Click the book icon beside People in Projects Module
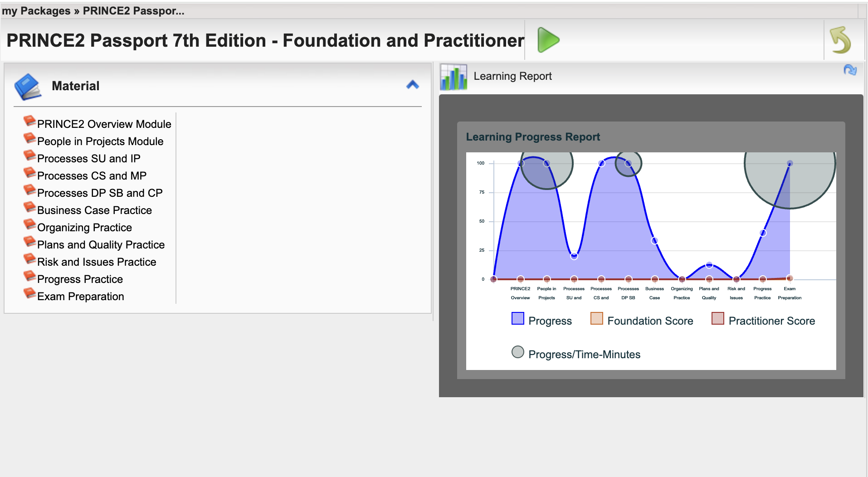This screenshot has height=477, width=868. pyautogui.click(x=29, y=138)
